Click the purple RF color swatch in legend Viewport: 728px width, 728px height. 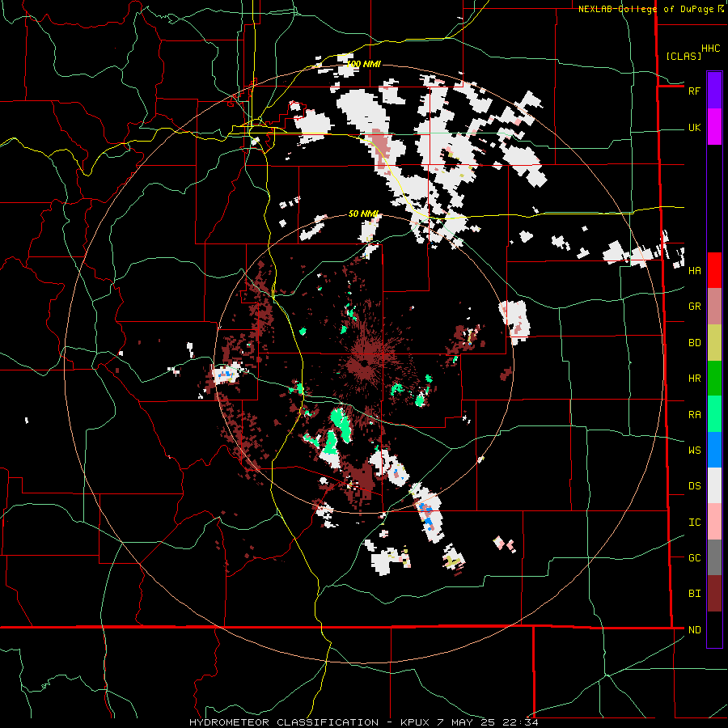click(x=714, y=91)
